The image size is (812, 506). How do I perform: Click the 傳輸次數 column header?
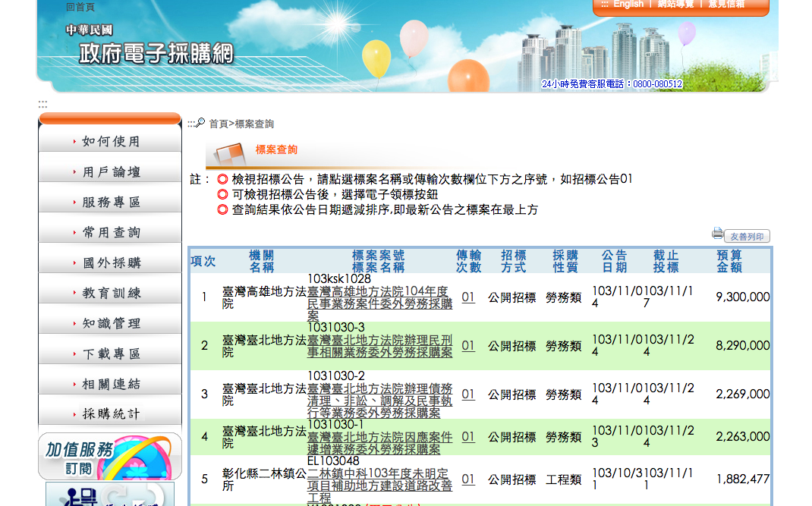pyautogui.click(x=469, y=261)
